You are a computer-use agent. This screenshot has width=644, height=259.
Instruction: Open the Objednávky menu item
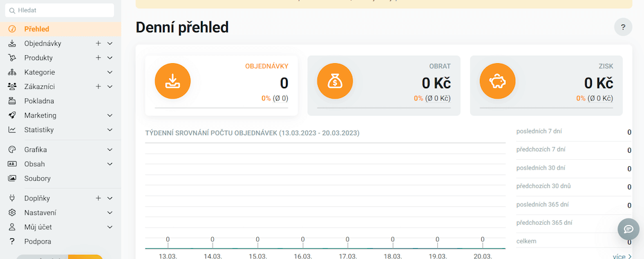(x=43, y=44)
